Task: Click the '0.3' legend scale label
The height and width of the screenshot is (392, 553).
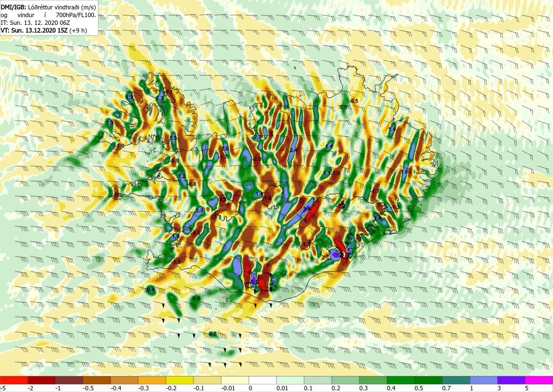Action: (364, 388)
